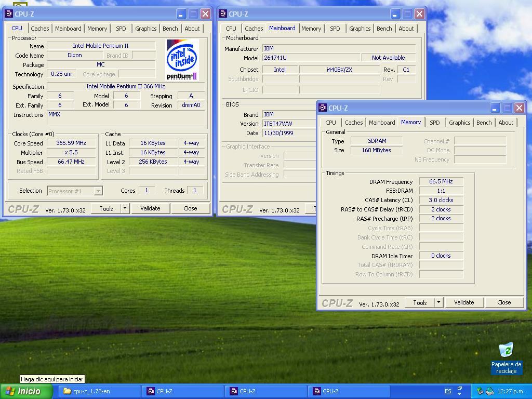Click the chipset value 'i440BX/ZX'
This screenshot has height=399, width=532.
click(x=339, y=70)
